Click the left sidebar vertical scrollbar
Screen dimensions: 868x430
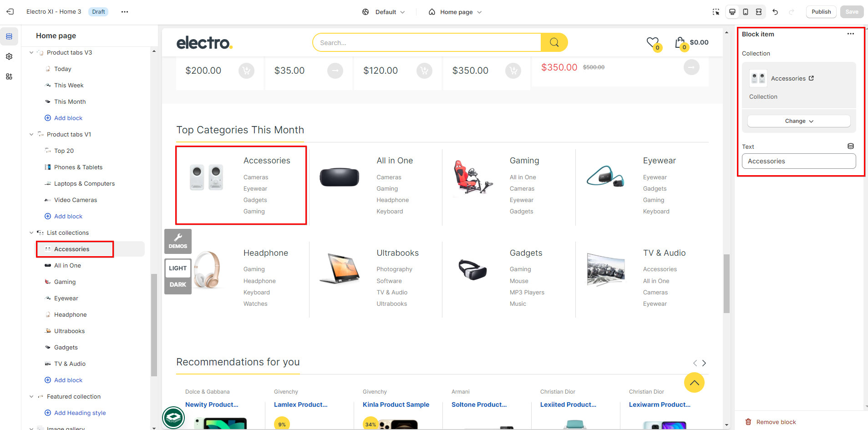coord(154,324)
